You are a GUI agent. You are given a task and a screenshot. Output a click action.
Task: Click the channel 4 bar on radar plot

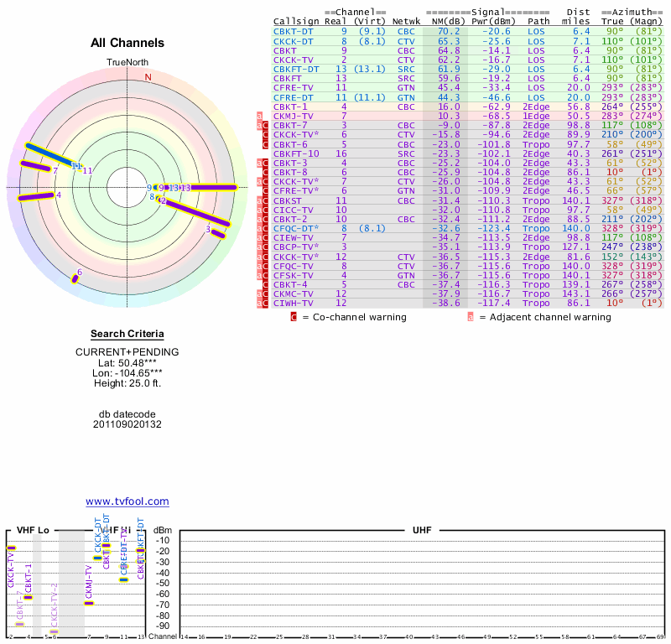pos(35,197)
